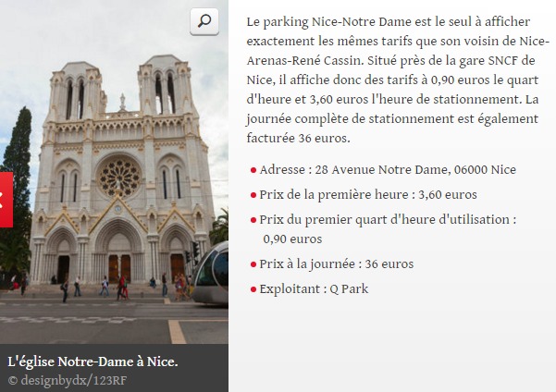The image size is (556, 392).
Task: Click the designbydx/123RF photo credit
Action: click(67, 380)
